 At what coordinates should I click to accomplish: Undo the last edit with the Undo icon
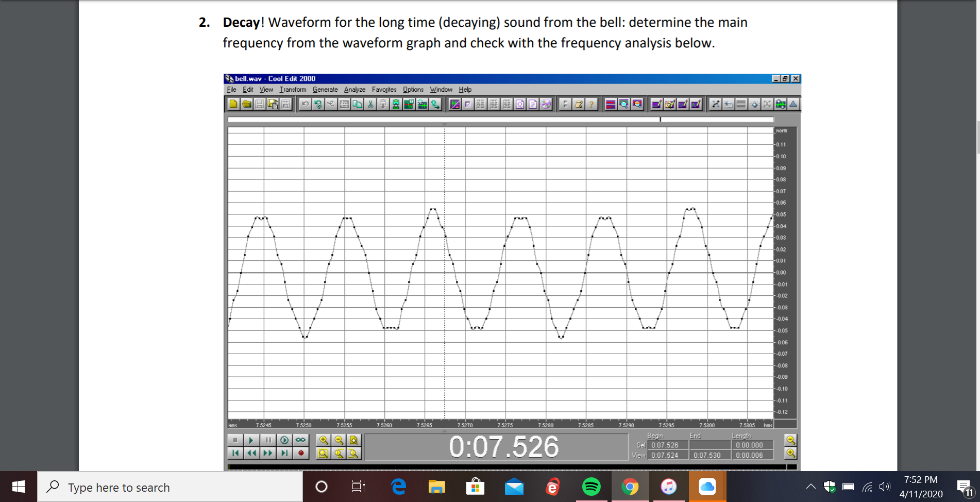click(305, 104)
